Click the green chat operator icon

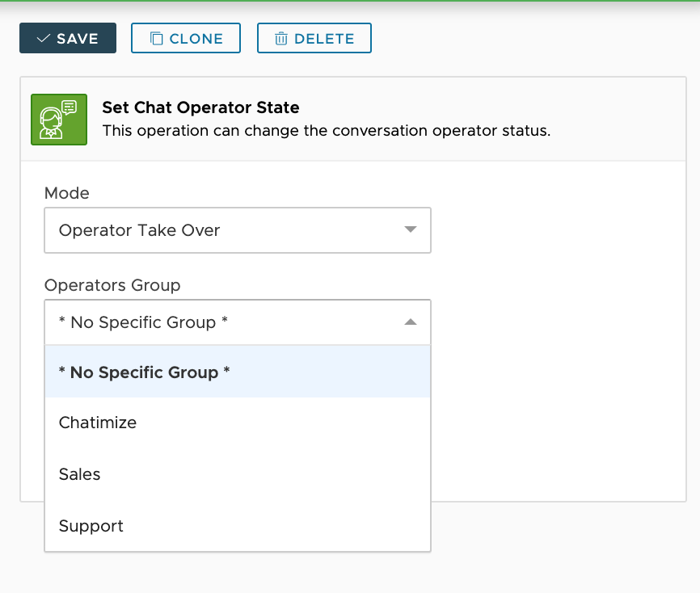(59, 120)
